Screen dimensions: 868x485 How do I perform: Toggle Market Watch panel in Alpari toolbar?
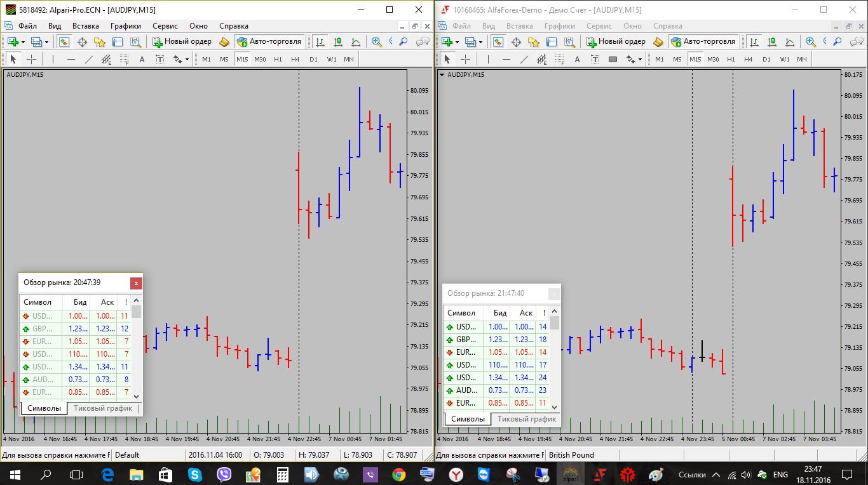tap(64, 41)
